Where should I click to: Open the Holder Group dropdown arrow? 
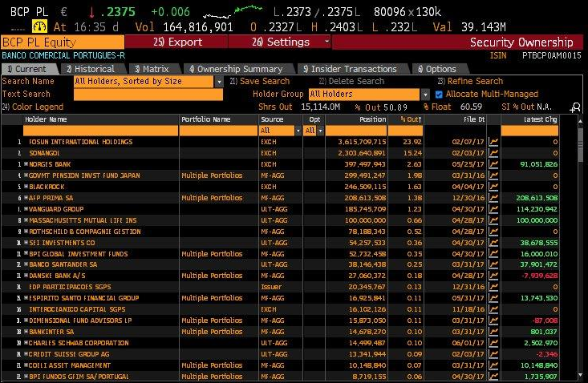point(425,95)
